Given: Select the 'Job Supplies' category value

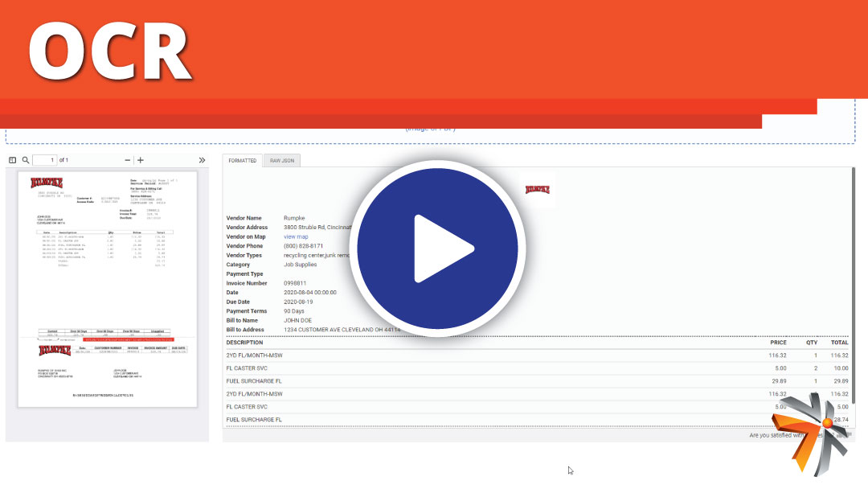Looking at the screenshot, I should (300, 265).
